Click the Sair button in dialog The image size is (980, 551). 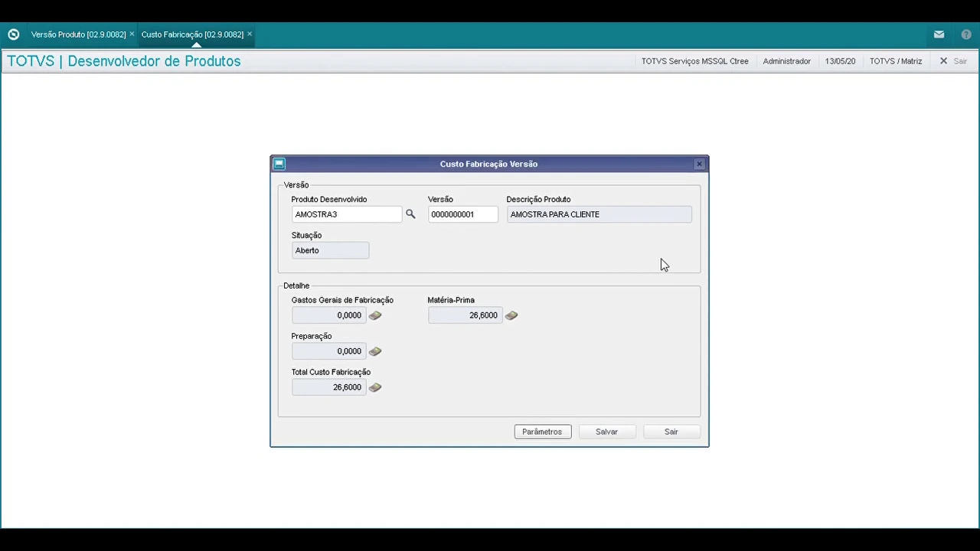click(x=671, y=432)
